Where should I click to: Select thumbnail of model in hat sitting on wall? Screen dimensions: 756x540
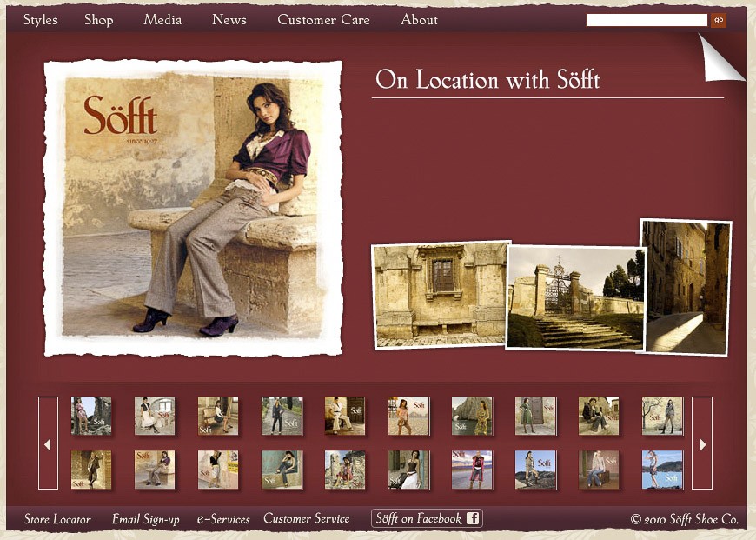click(599, 416)
